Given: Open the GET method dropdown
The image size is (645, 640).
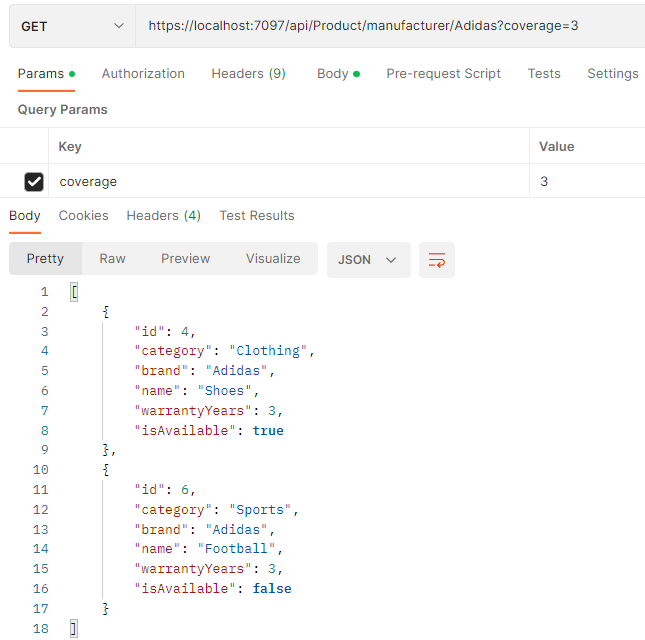Looking at the screenshot, I should pos(72,26).
